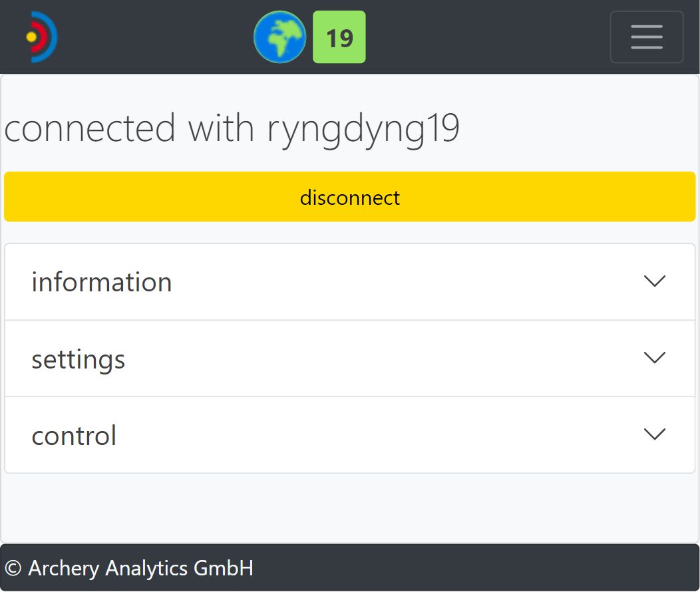Expand settings section using its chevron

pyautogui.click(x=655, y=359)
